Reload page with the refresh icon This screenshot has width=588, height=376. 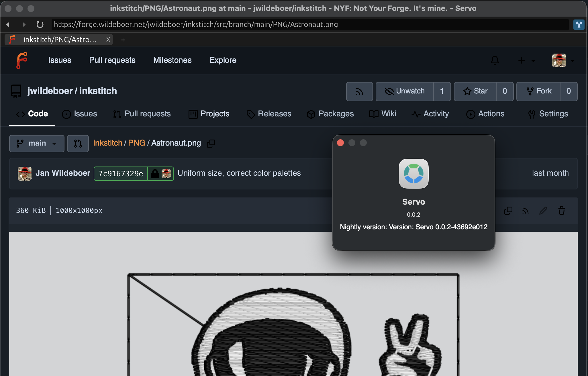(40, 25)
